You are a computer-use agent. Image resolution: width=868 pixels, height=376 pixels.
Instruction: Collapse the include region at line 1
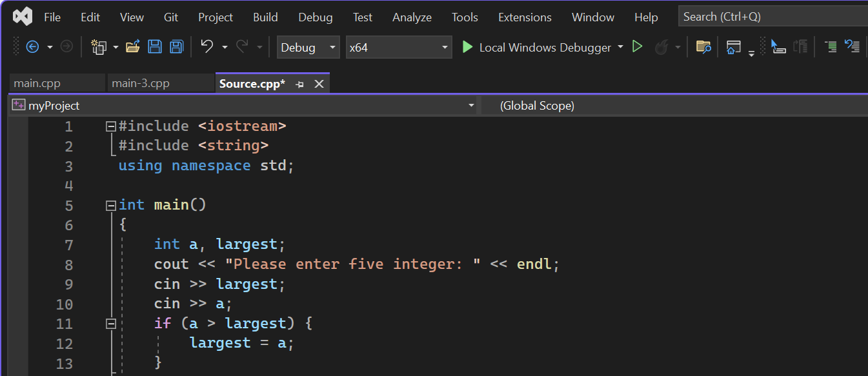click(x=110, y=126)
